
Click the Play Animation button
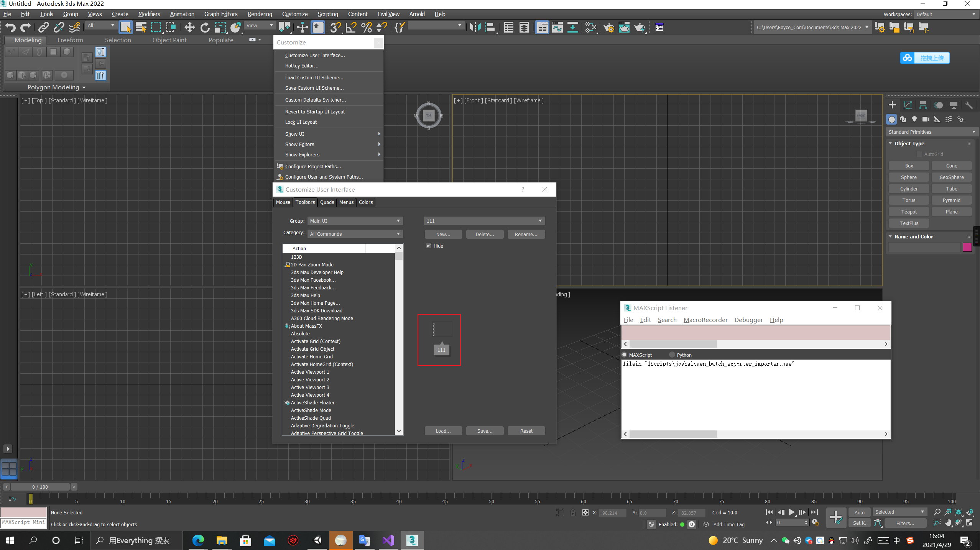coord(791,512)
